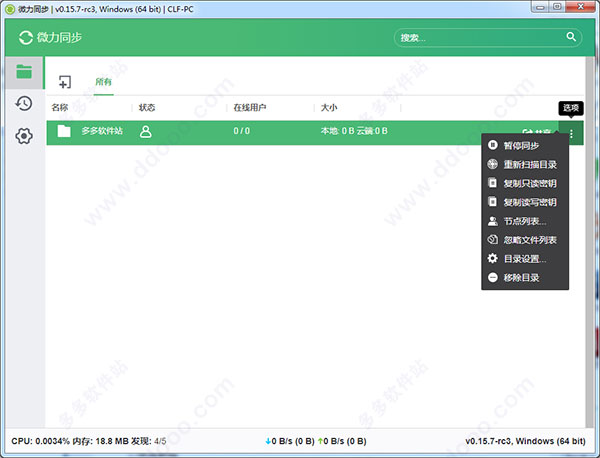600x458 pixels.
Task: Click the user status icon in 多多软件站 row
Action: (x=145, y=131)
